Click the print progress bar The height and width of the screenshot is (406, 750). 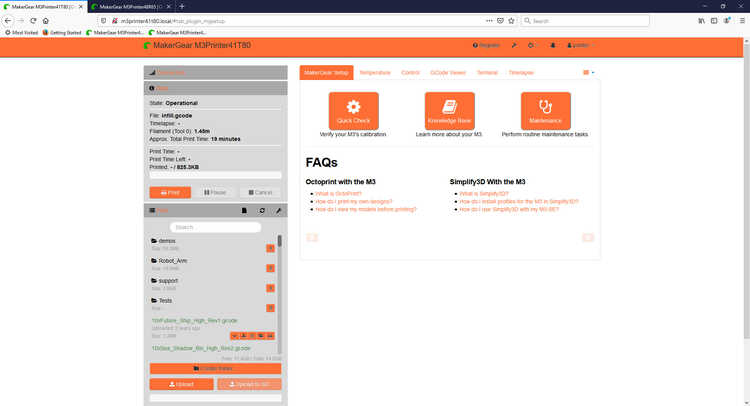(216, 176)
